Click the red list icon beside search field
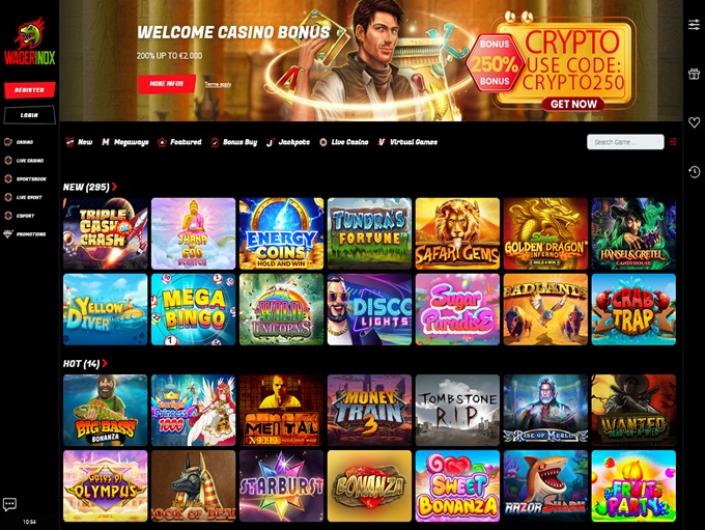The width and height of the screenshot is (705, 530). click(x=673, y=142)
